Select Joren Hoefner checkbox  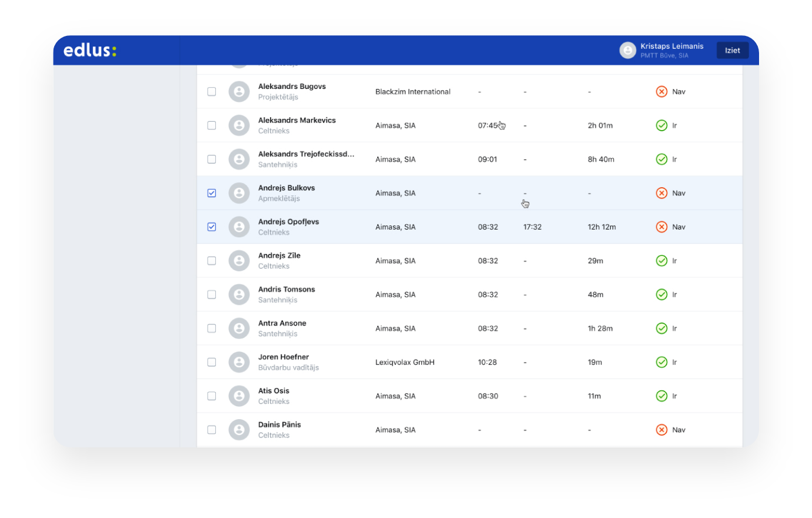[x=212, y=363]
